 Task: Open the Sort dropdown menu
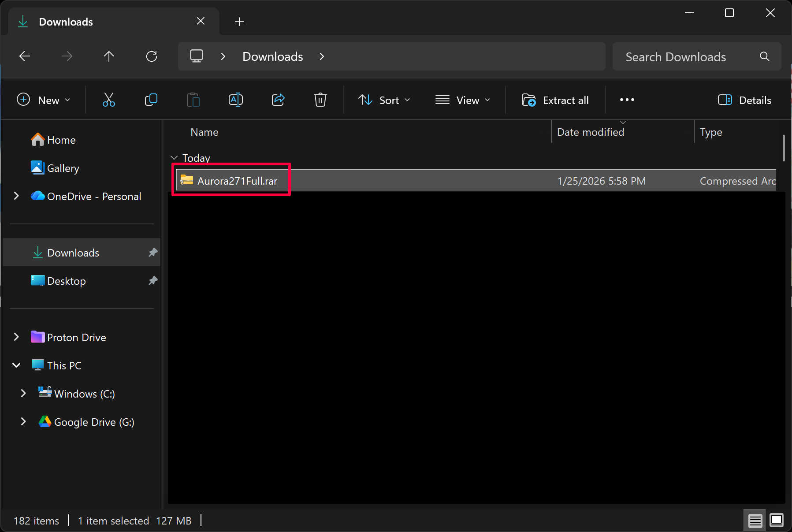click(384, 100)
